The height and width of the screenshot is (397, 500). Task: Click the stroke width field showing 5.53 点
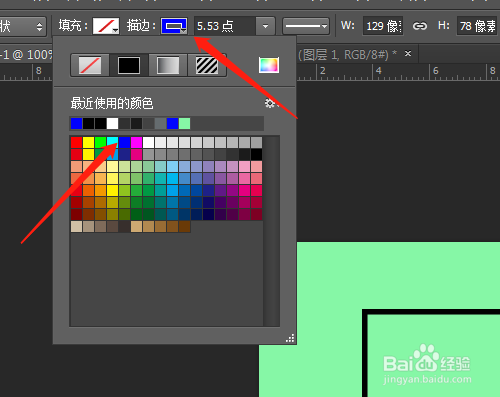click(225, 26)
